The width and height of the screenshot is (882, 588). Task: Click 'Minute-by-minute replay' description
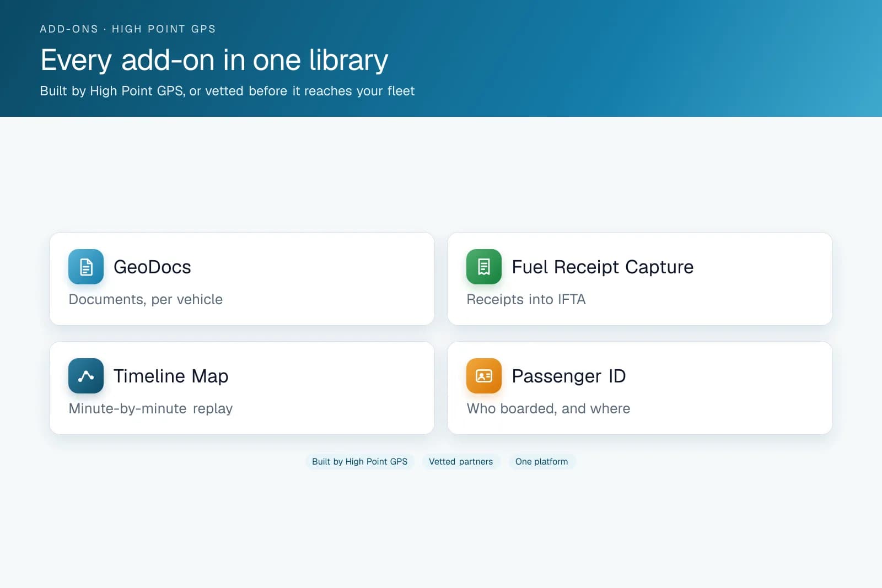click(x=150, y=408)
